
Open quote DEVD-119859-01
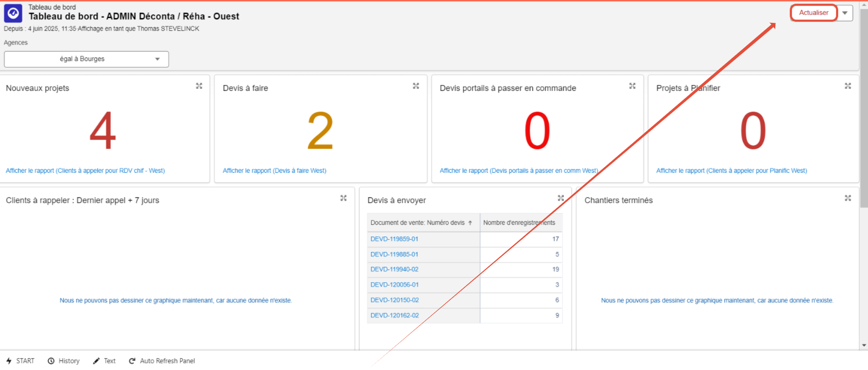coord(394,239)
